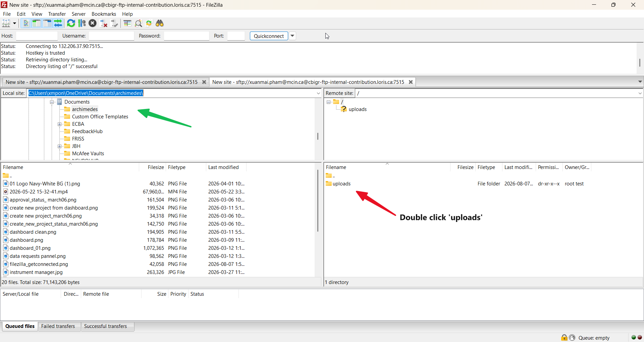This screenshot has width=644, height=342.
Task: Open the Quickconnect history dropdown
Action: tap(292, 36)
